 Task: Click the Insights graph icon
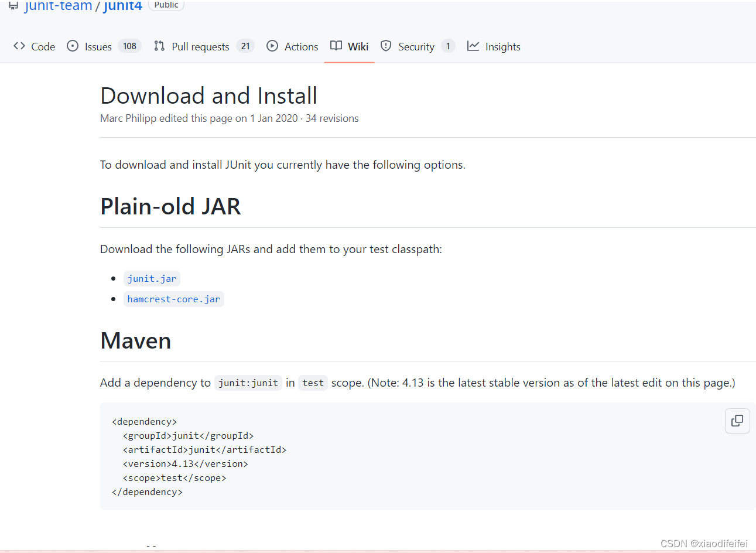pyautogui.click(x=473, y=46)
